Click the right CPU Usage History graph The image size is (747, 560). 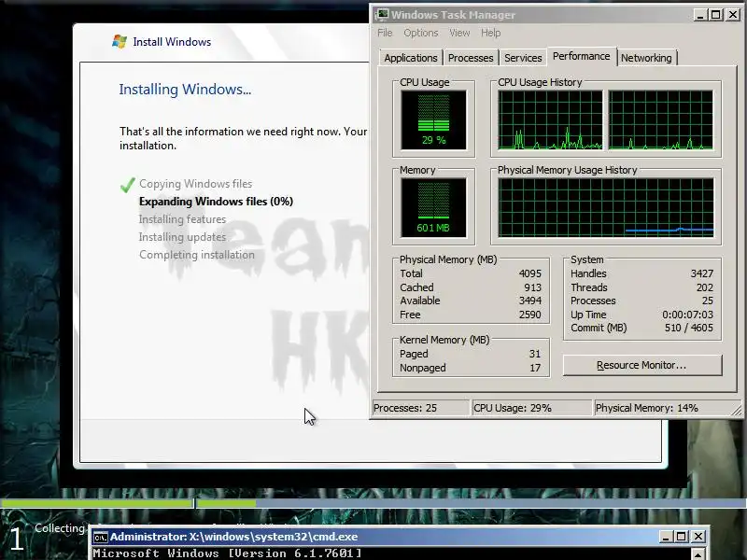[661, 120]
